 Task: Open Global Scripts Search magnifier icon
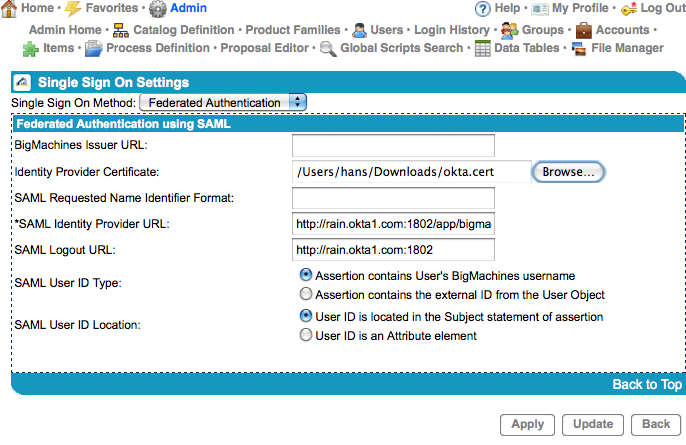[x=328, y=48]
